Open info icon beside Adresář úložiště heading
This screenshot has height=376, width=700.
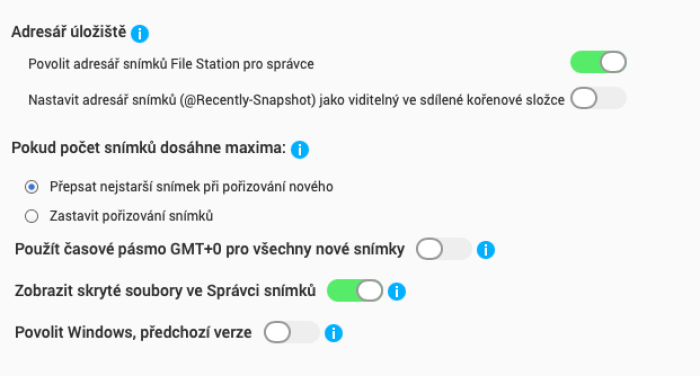[x=140, y=33]
